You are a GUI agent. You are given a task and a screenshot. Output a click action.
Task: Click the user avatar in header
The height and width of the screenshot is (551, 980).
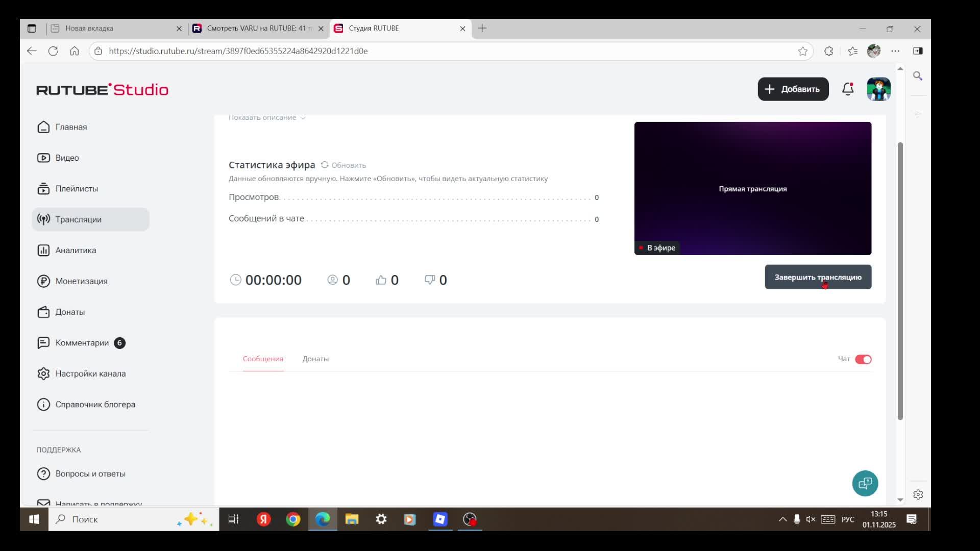pyautogui.click(x=878, y=89)
